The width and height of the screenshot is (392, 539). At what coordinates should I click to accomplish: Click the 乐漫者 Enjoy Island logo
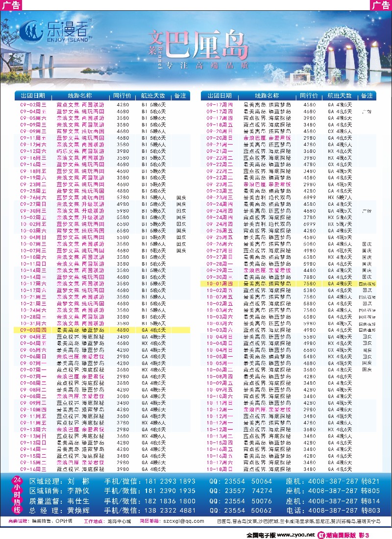click(x=56, y=32)
